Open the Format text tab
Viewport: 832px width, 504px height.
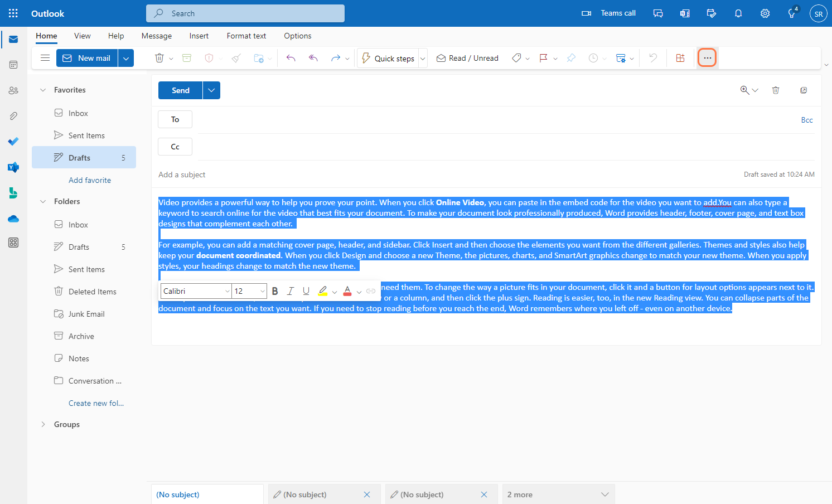coord(246,36)
